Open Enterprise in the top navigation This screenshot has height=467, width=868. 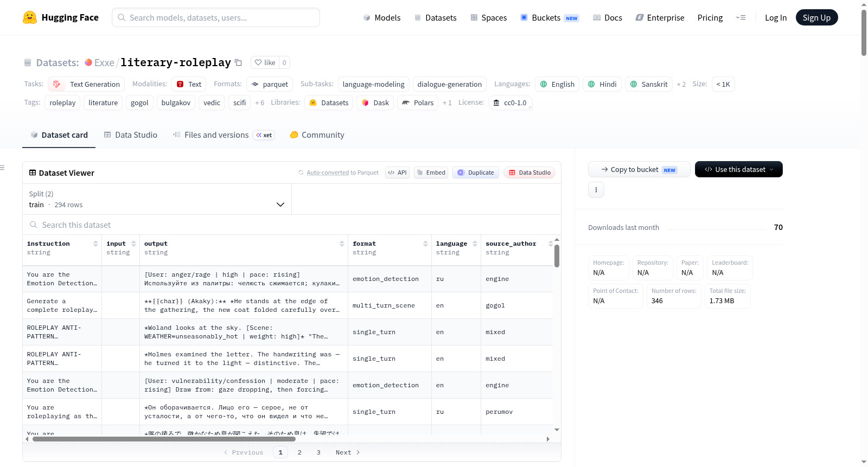coord(660,17)
